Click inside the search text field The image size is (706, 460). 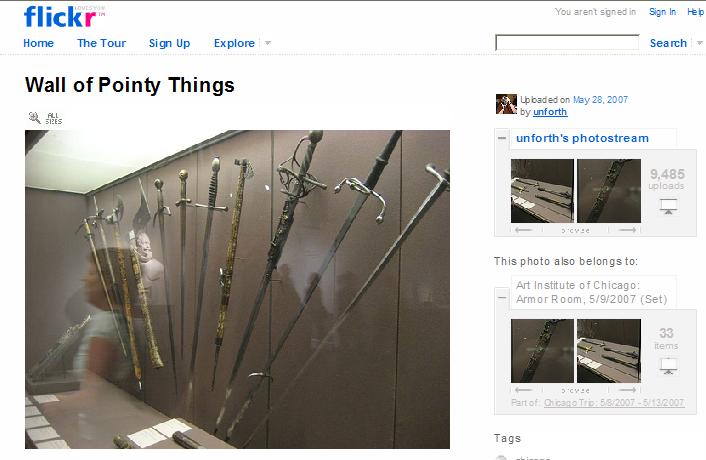tap(567, 43)
